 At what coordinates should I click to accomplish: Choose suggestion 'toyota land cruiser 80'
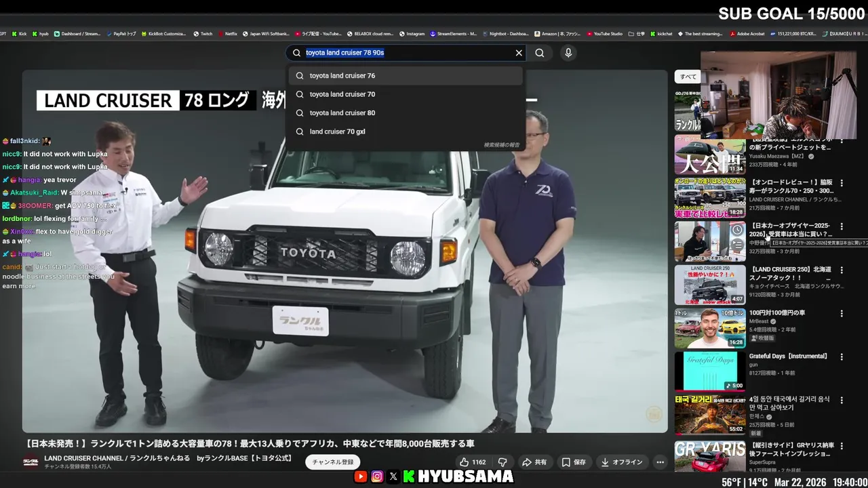click(x=406, y=113)
